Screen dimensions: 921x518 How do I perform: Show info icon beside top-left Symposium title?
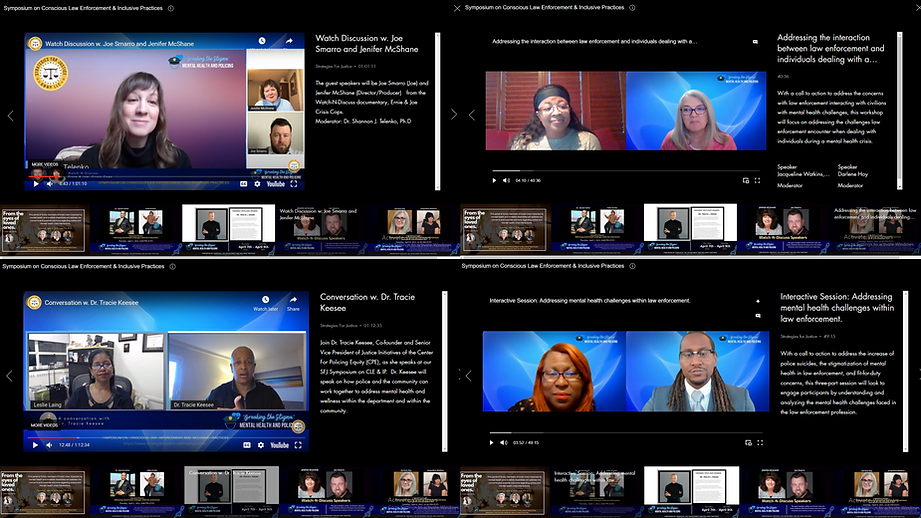[x=171, y=8]
